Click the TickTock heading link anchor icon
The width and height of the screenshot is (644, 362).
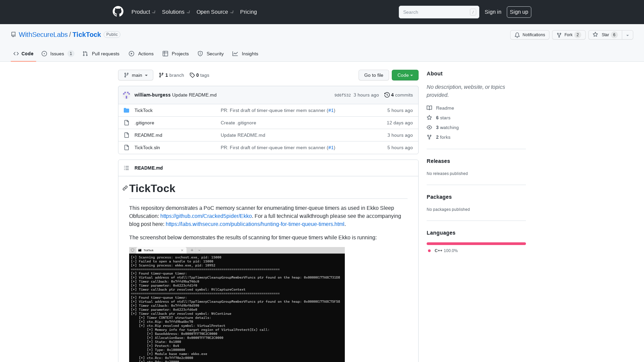[125, 188]
